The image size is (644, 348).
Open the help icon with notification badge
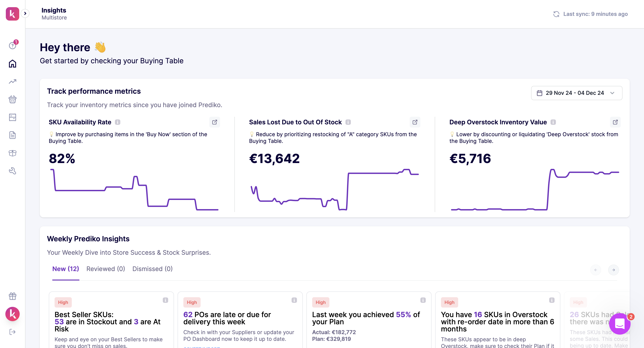pyautogui.click(x=13, y=45)
